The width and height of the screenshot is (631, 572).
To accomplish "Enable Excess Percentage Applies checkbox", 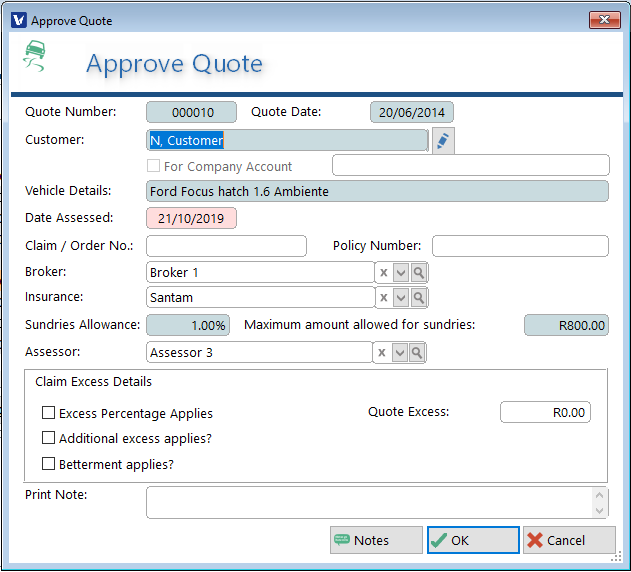I will 48,413.
